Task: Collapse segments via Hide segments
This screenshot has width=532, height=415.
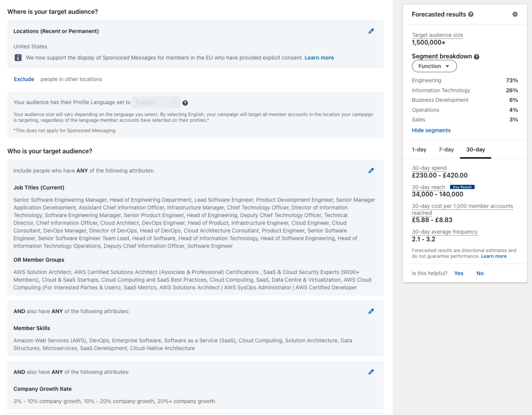Action: 431,130
